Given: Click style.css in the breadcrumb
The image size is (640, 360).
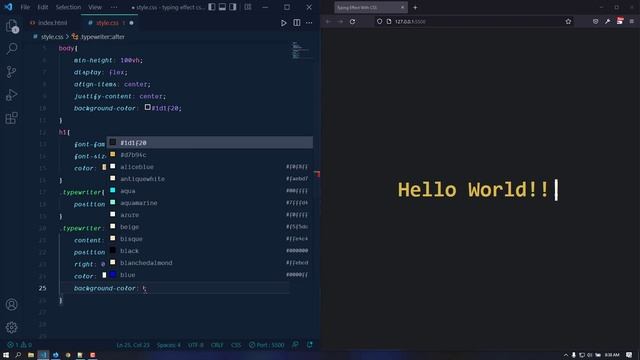Looking at the screenshot, I should click(52, 37).
